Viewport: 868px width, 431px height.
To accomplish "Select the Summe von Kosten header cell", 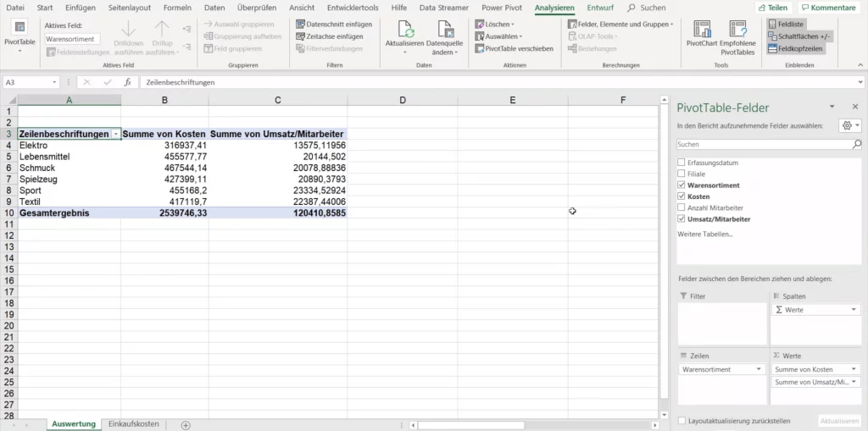I will (x=165, y=135).
